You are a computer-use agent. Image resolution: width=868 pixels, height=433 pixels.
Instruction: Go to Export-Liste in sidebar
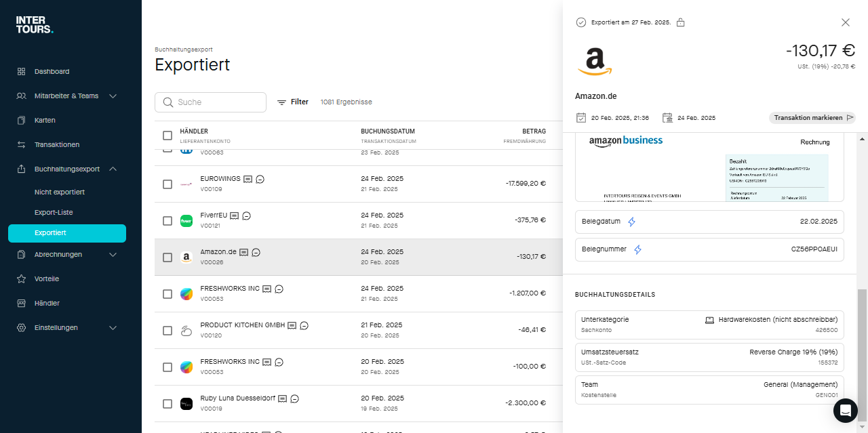pos(54,212)
